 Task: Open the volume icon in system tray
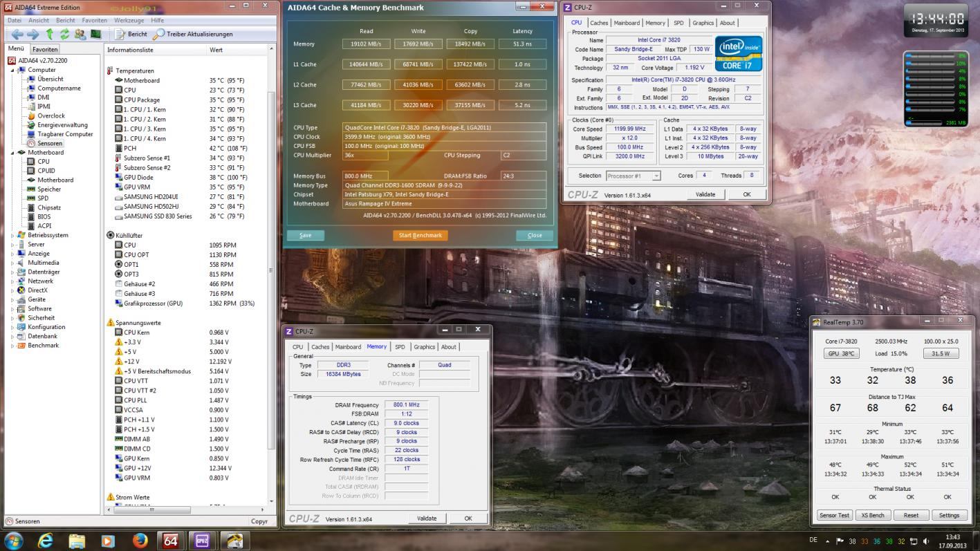[x=925, y=541]
